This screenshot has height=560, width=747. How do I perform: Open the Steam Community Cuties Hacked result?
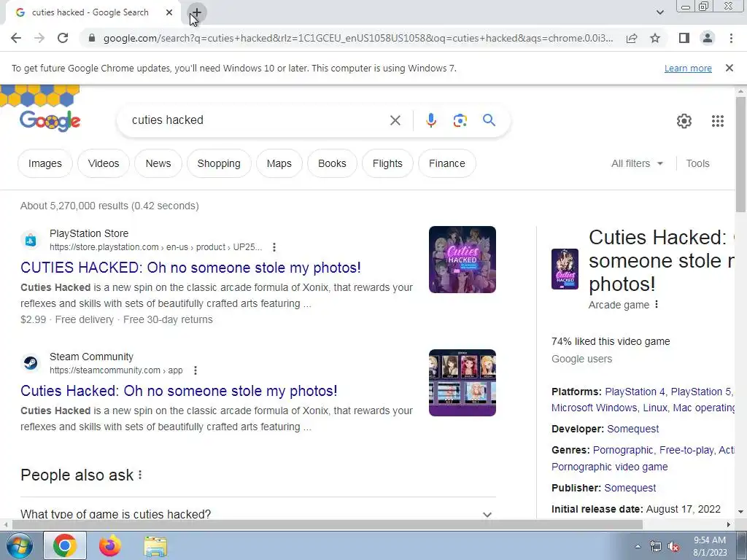(x=179, y=391)
